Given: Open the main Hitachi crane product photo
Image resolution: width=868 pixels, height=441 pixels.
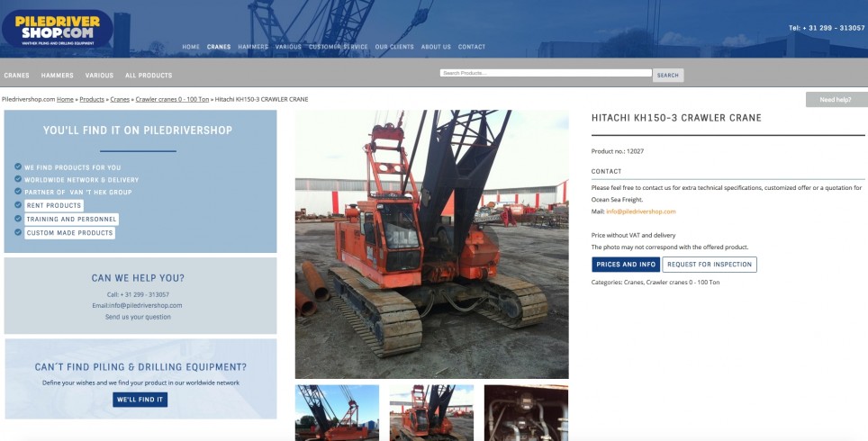Looking at the screenshot, I should (432, 244).
